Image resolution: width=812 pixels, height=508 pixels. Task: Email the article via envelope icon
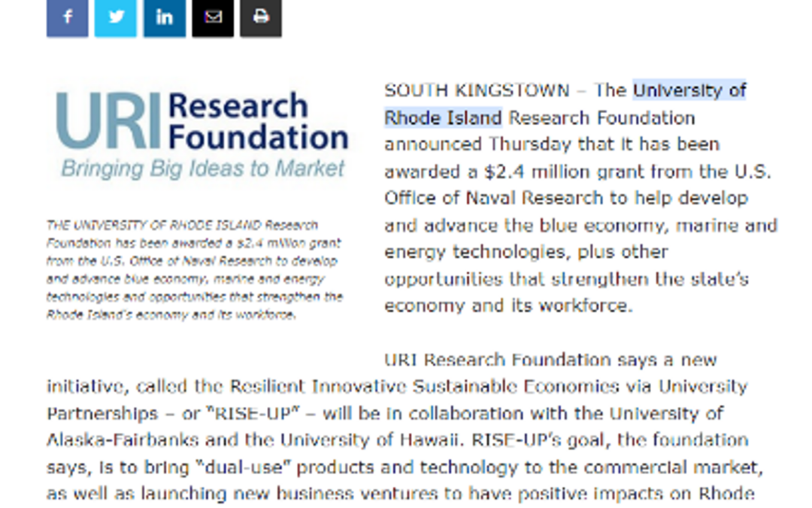(213, 17)
